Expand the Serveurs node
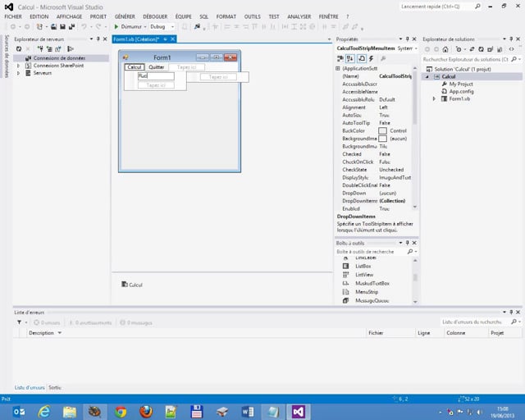The image size is (525, 420). pyautogui.click(x=18, y=73)
